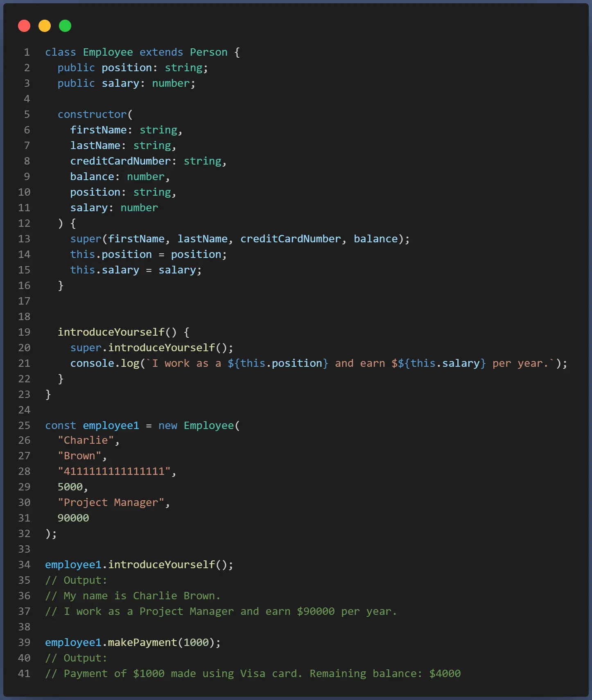Click '// Output:' comment on line 40

coord(76,658)
